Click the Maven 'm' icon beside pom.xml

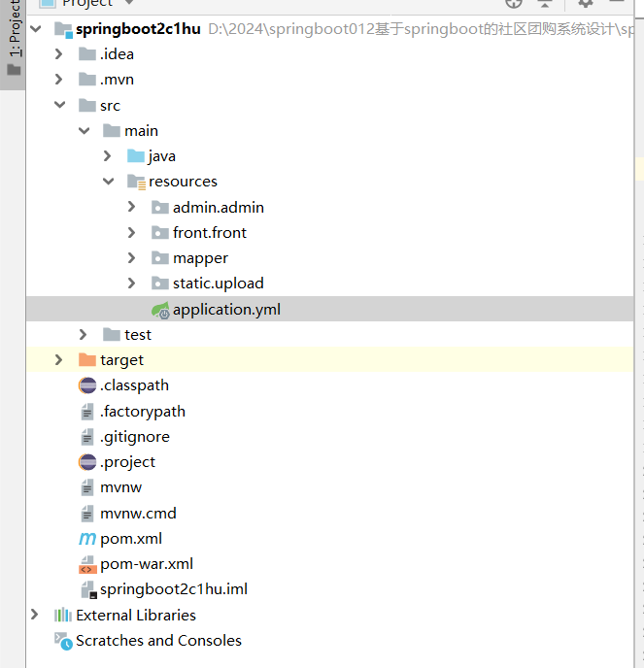tap(87, 539)
